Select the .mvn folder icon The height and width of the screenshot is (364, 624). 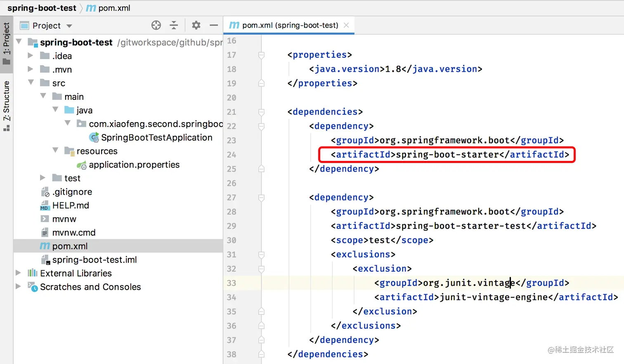pos(45,69)
